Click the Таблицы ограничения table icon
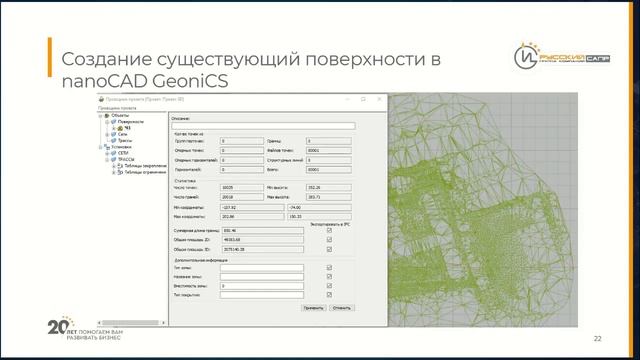640x360 pixels. [x=120, y=172]
